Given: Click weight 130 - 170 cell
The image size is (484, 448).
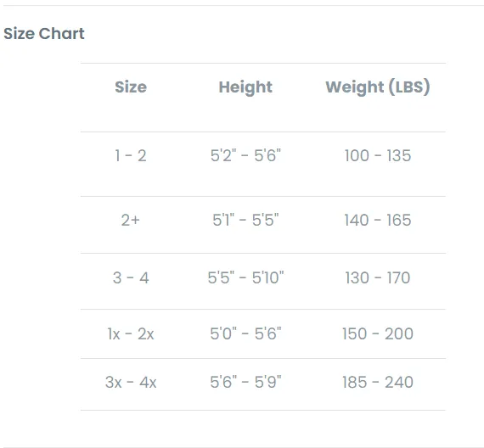Looking at the screenshot, I should pos(378,277).
